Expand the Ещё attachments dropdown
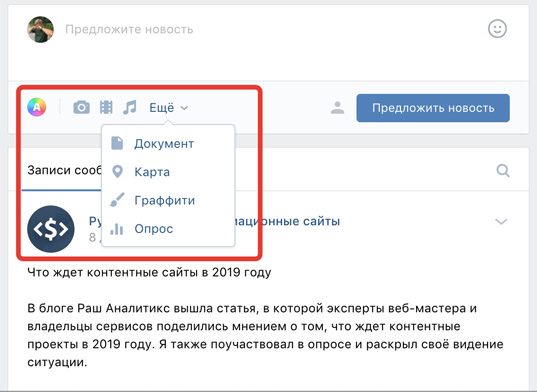The width and height of the screenshot is (537, 392). coord(169,108)
